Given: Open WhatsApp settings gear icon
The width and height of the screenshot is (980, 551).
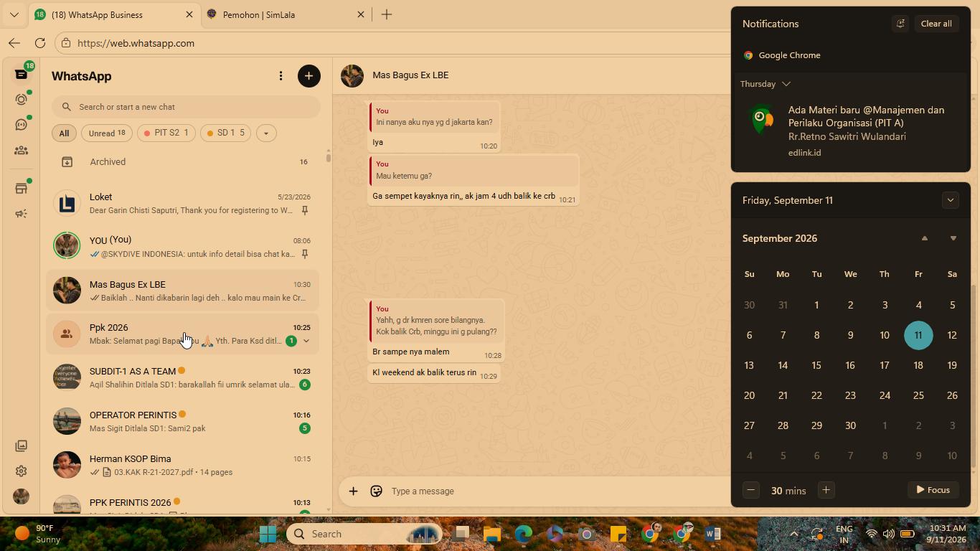Looking at the screenshot, I should tap(21, 471).
